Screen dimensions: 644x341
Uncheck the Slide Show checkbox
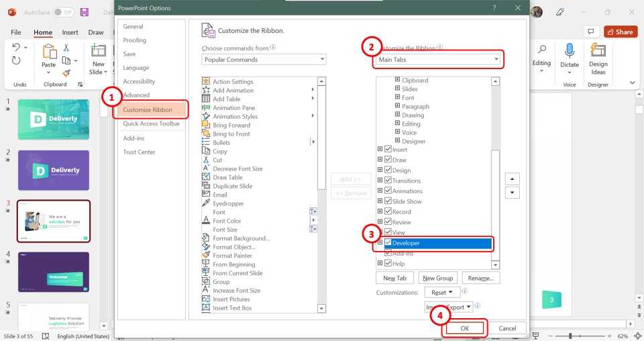click(x=388, y=201)
